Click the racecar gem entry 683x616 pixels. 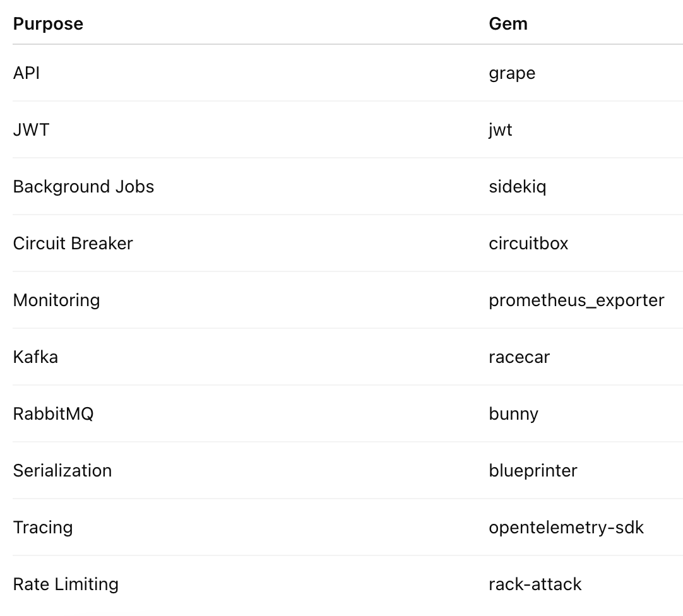(520, 357)
